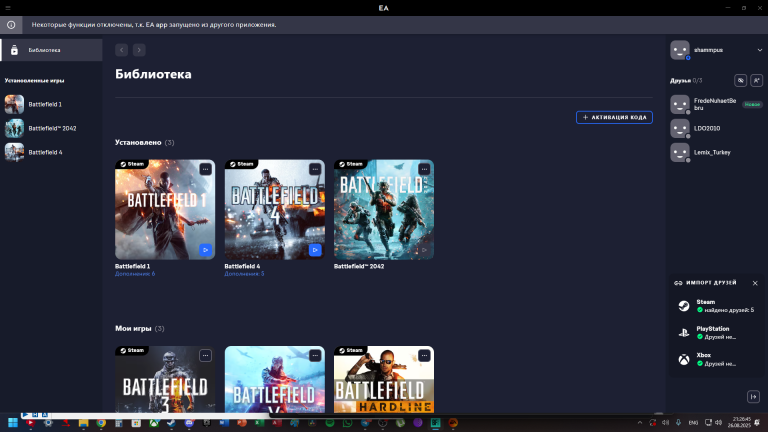Open Spotify from the taskbar

coord(330,423)
